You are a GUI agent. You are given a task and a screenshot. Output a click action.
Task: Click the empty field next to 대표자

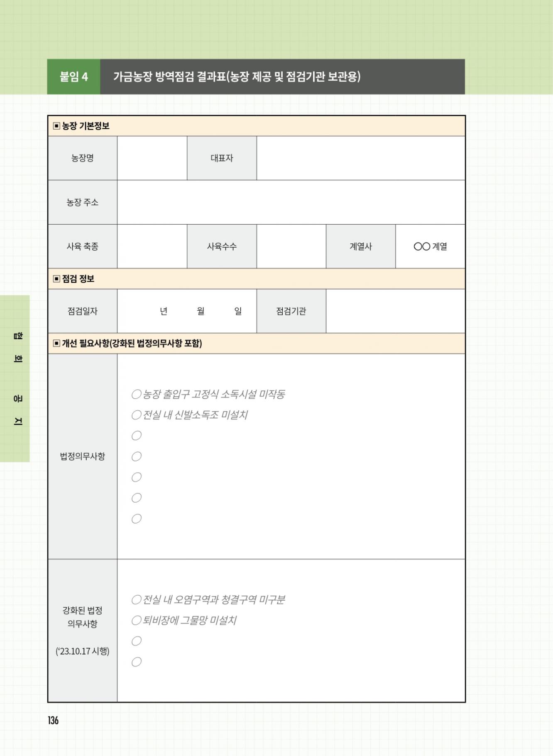tap(360, 158)
